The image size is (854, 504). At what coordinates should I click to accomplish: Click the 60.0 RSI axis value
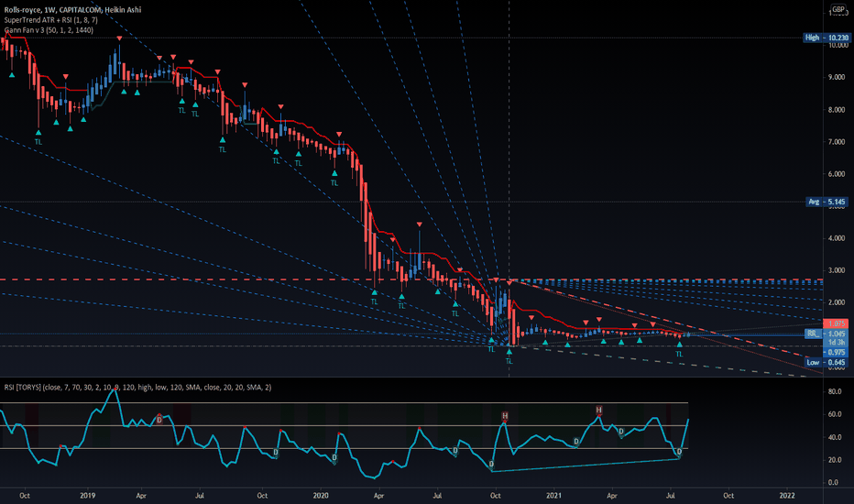click(x=835, y=414)
